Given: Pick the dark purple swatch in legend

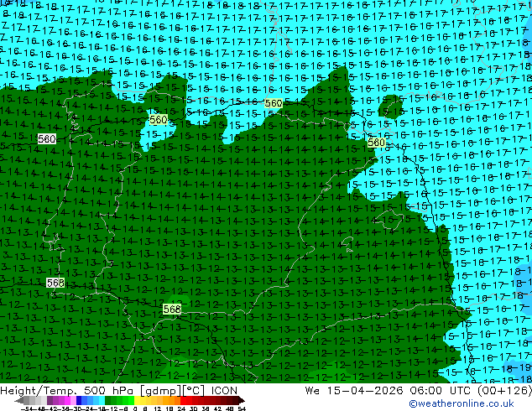Looking at the screenshot, I should pyautogui.click(x=50, y=401).
